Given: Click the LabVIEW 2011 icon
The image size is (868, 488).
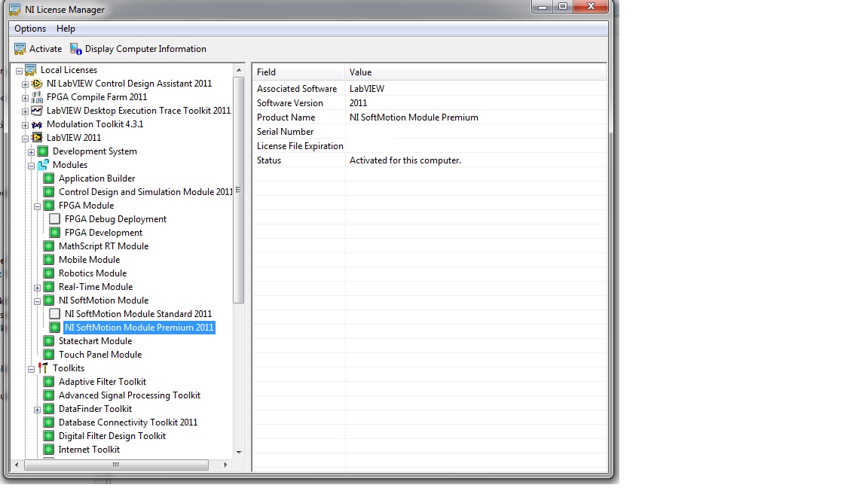Looking at the screenshot, I should pyautogui.click(x=37, y=138).
